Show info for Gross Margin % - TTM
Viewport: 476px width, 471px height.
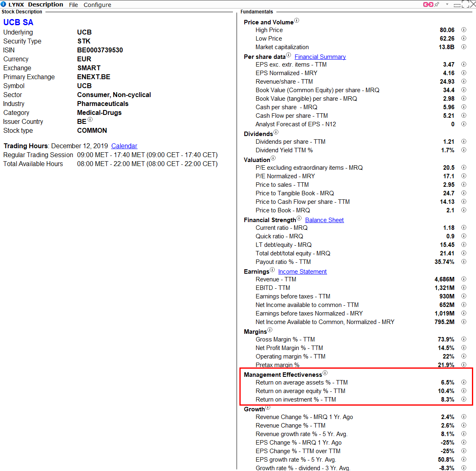pyautogui.click(x=463, y=339)
